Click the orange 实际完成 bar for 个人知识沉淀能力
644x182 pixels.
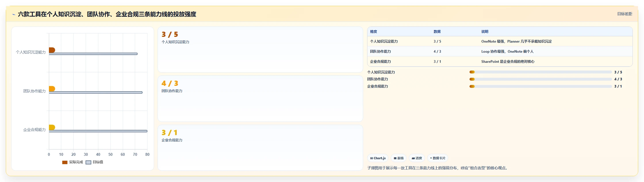click(x=52, y=50)
